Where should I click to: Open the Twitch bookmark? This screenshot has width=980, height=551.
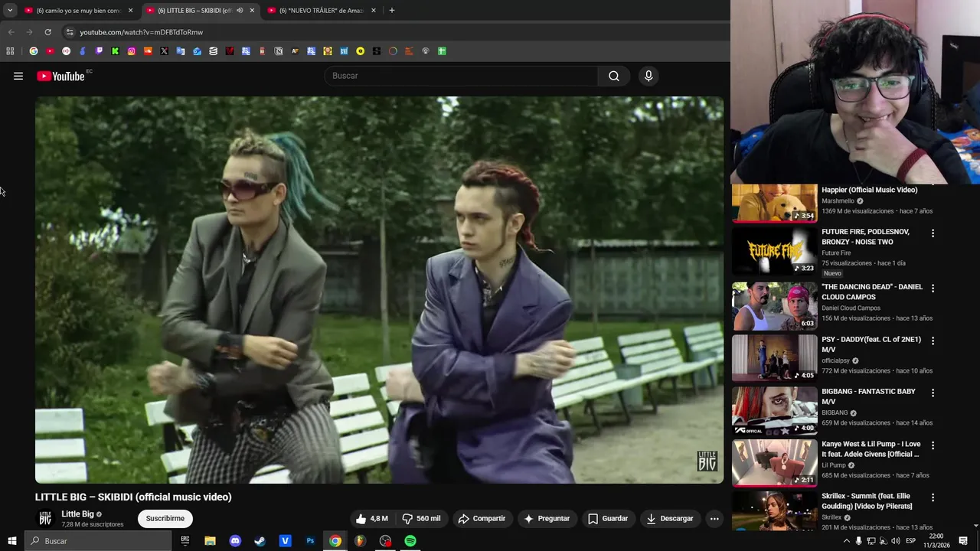(99, 51)
